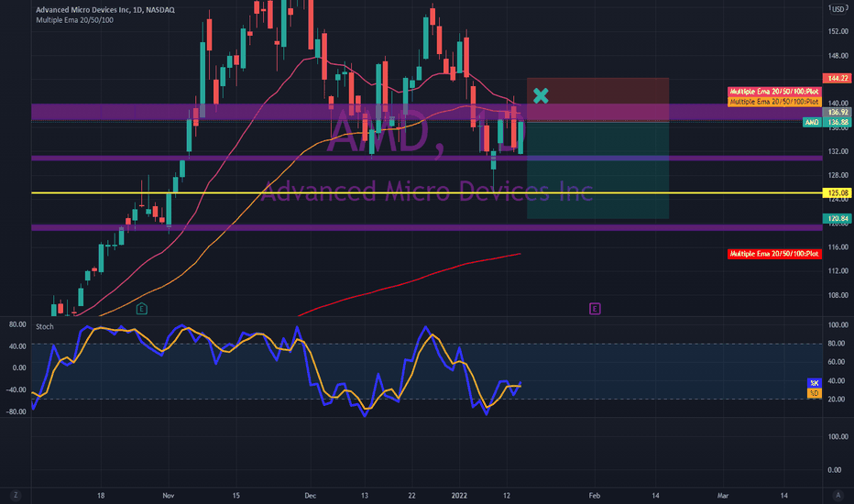Viewport: 854px width, 504px height.
Task: Click the Feb label on time axis
Action: (x=594, y=496)
